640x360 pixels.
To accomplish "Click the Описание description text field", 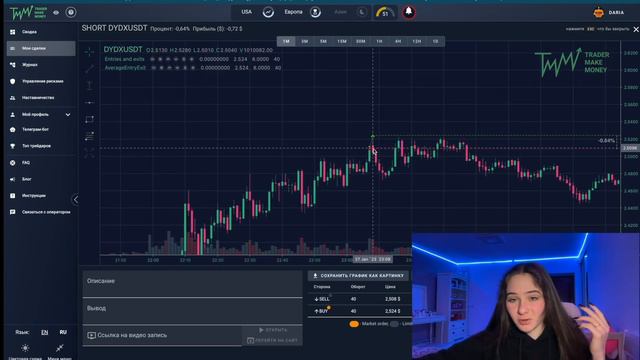I will 193,284.
